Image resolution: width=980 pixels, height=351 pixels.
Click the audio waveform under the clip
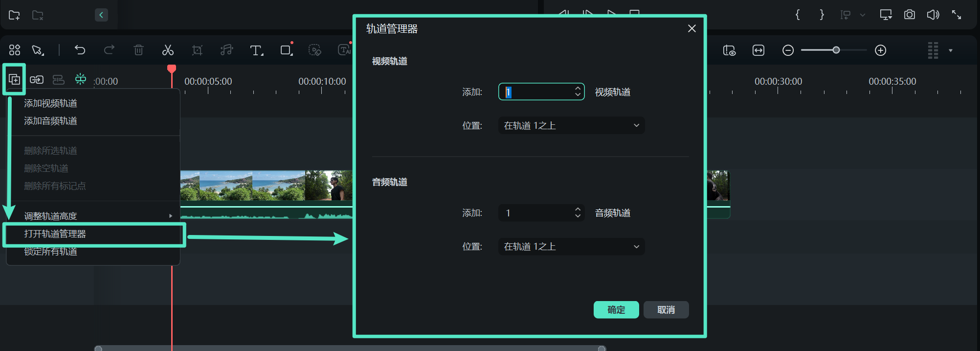(x=266, y=212)
